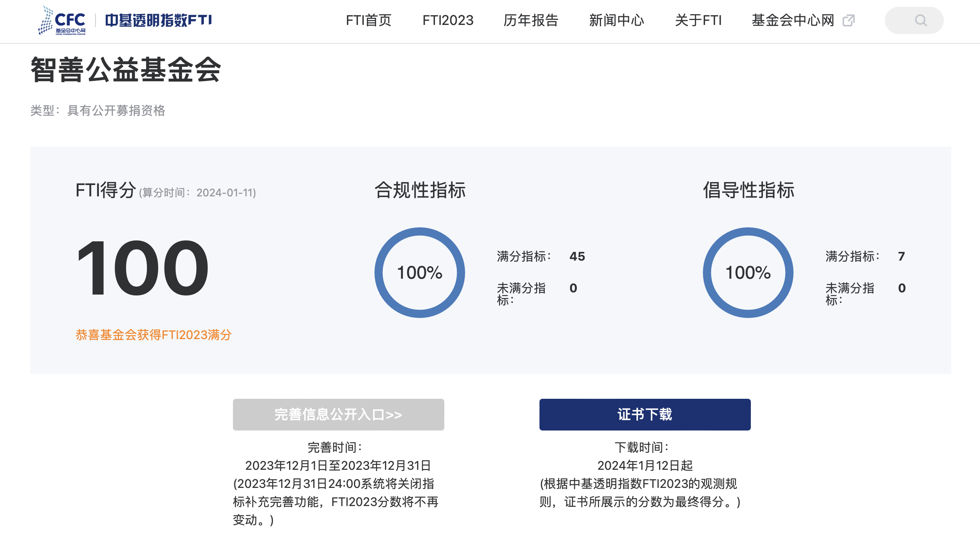Go to 新闻中心 in navigation
Screen dimensions: 980x537
click(616, 20)
